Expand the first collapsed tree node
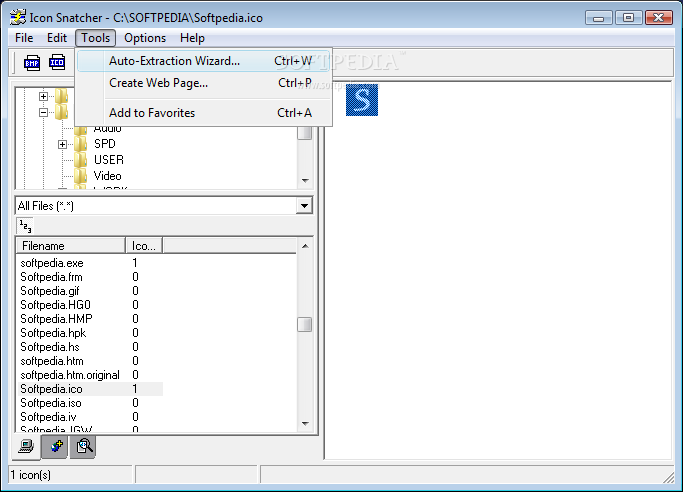The width and height of the screenshot is (683, 492). point(43,96)
